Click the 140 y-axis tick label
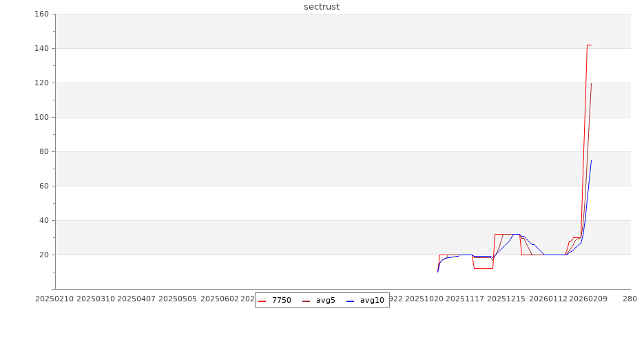The image size is (644, 344). 41,48
